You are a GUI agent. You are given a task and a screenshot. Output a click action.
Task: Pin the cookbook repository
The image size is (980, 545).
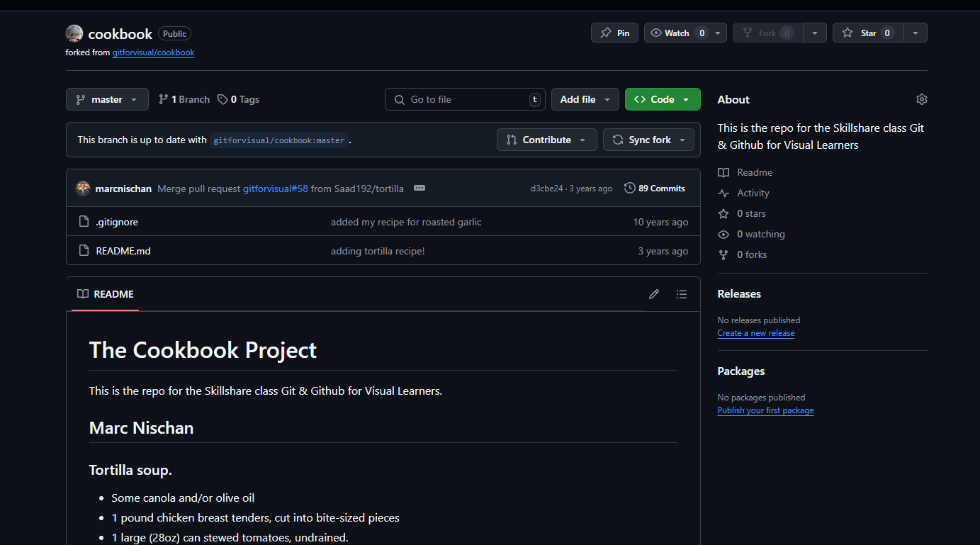[614, 33]
